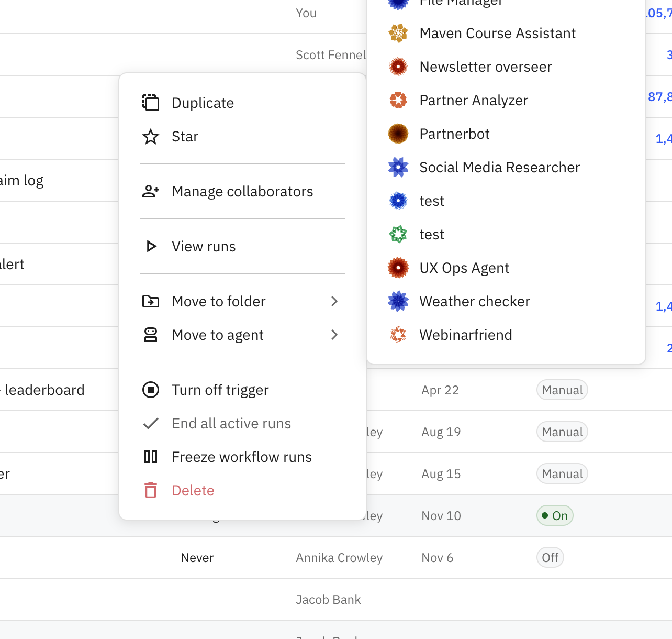Click the Partnerbot agent avatar icon
The width and height of the screenshot is (672, 639).
(398, 134)
